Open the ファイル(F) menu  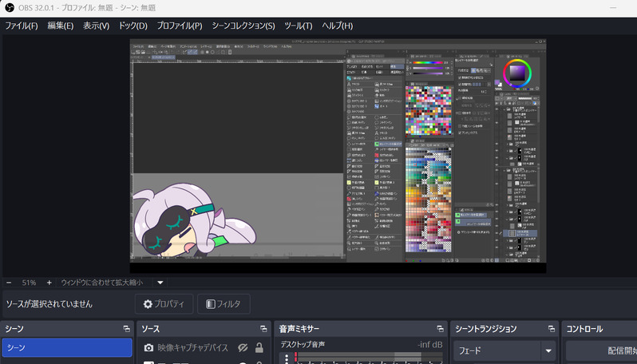22,26
